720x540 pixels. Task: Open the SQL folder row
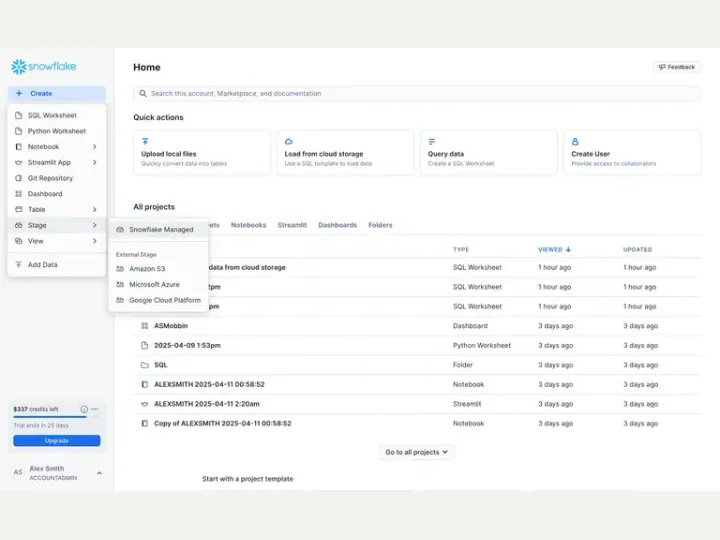(x=417, y=365)
